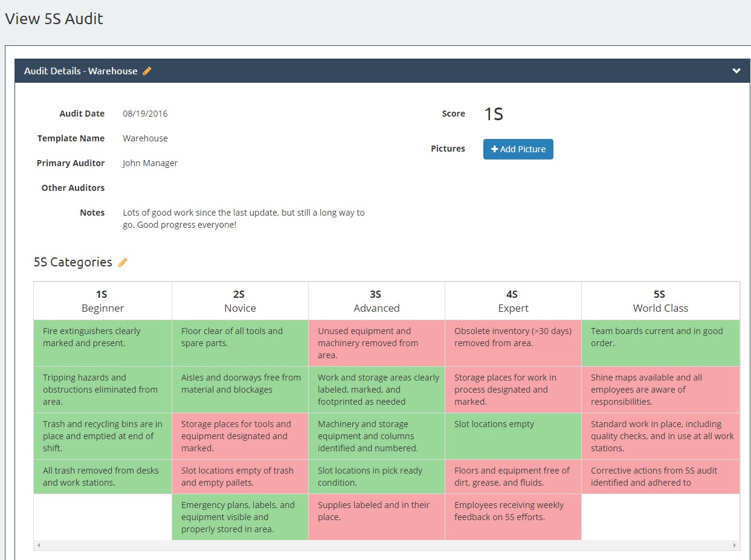This screenshot has width=751, height=560.
Task: Click the left arrow of the horizontal scrollbar
Action: (x=39, y=545)
